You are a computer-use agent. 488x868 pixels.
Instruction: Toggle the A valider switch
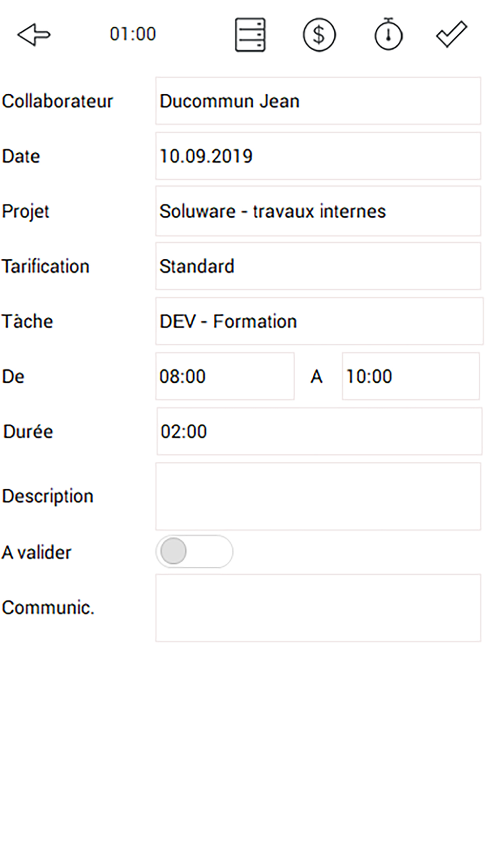click(x=194, y=552)
